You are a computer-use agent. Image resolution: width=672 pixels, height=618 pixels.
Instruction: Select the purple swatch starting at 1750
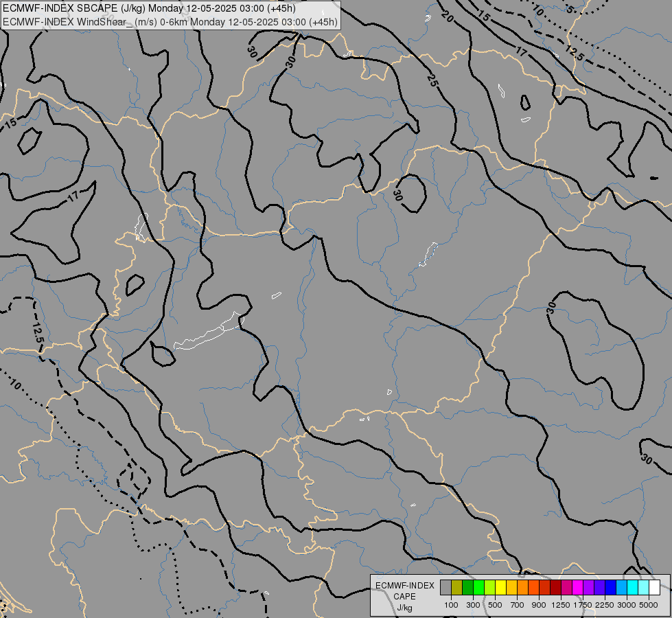coord(588,587)
